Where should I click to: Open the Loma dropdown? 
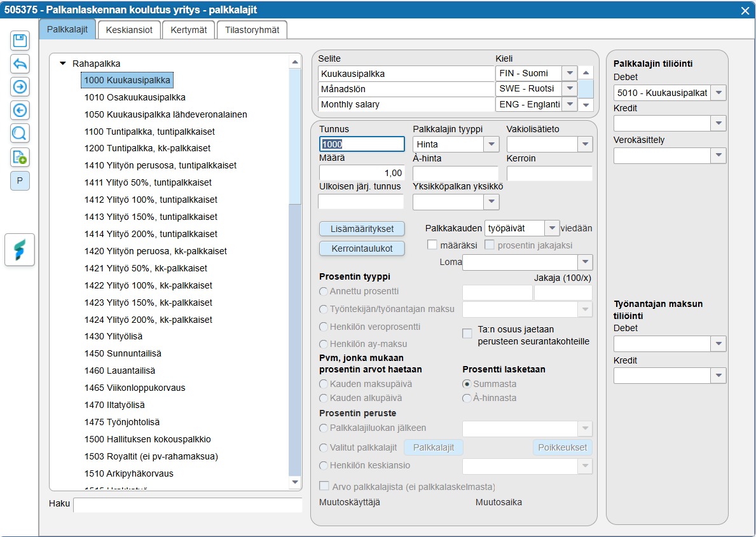585,262
